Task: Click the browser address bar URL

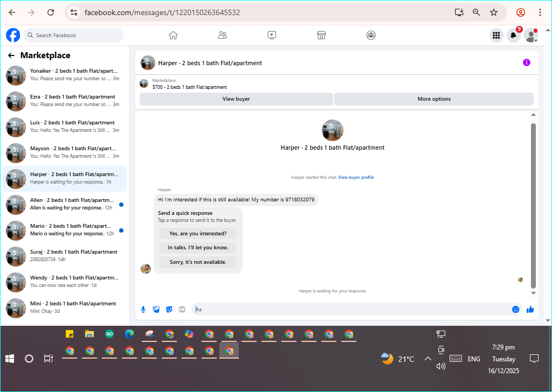Action: (162, 12)
